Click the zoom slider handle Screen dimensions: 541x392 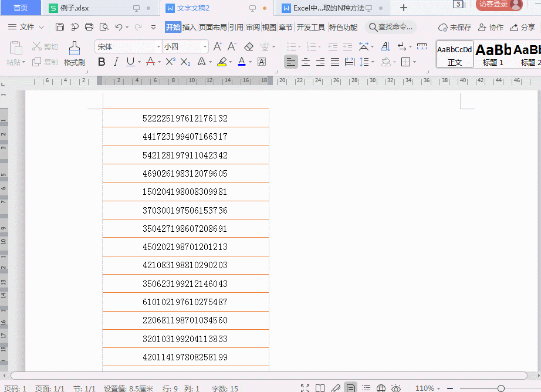tap(501, 388)
